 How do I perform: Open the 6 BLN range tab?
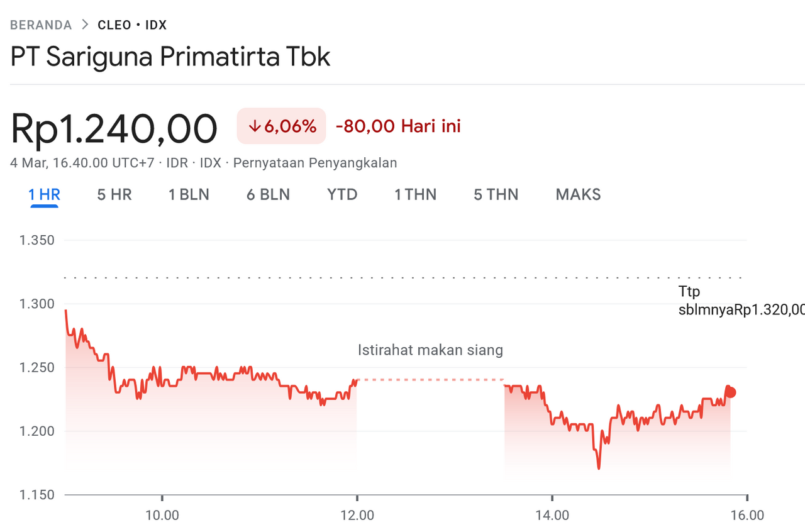pos(268,194)
